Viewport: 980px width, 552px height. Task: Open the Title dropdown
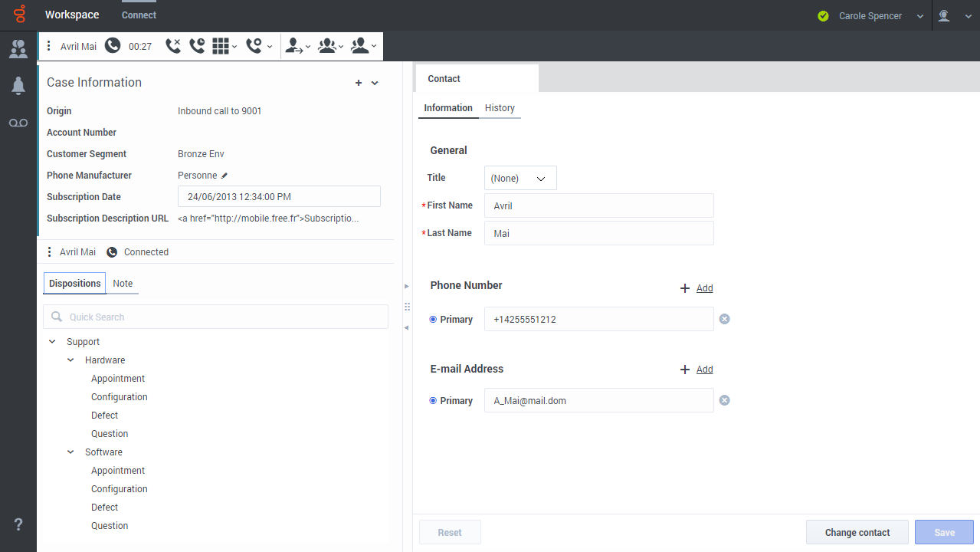[520, 178]
